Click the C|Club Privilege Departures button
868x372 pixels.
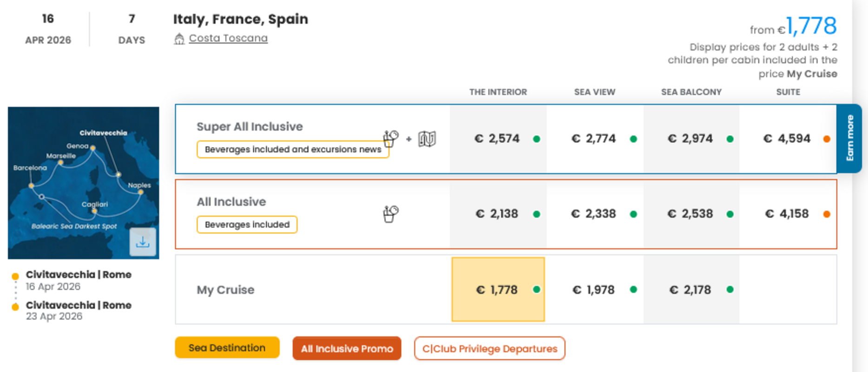[489, 349]
